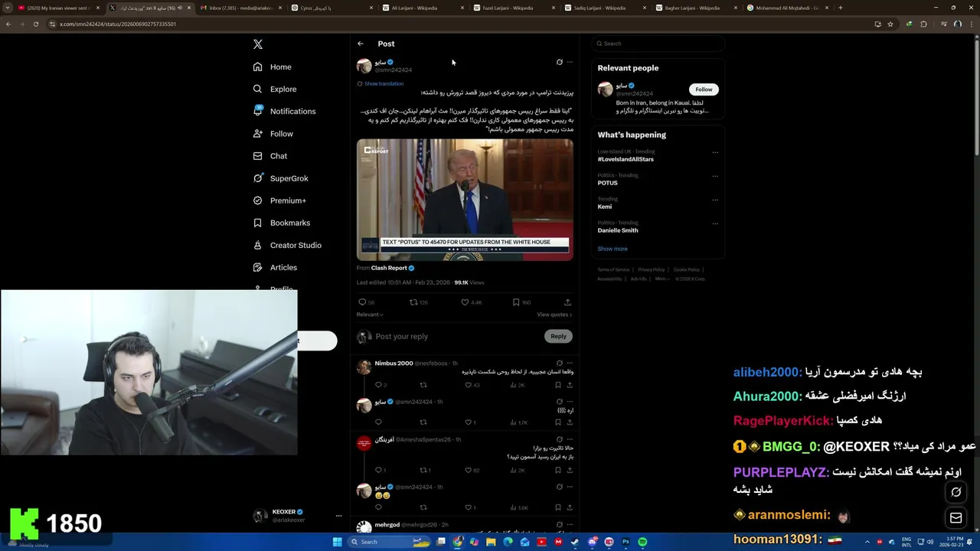
Task: Open the POTUS trending topic
Action: [x=607, y=183]
